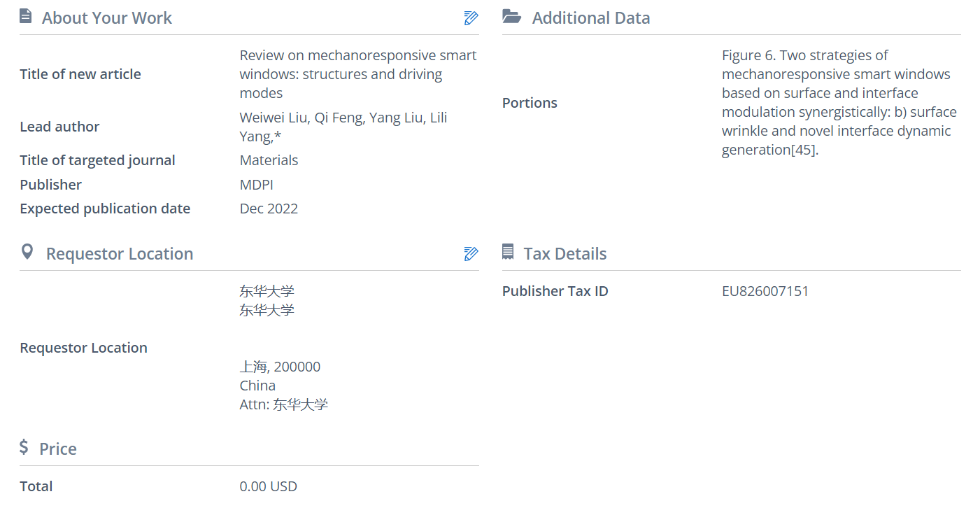Viewport: 980px width, 515px height.
Task: Click the country China in requestor address
Action: 257,386
